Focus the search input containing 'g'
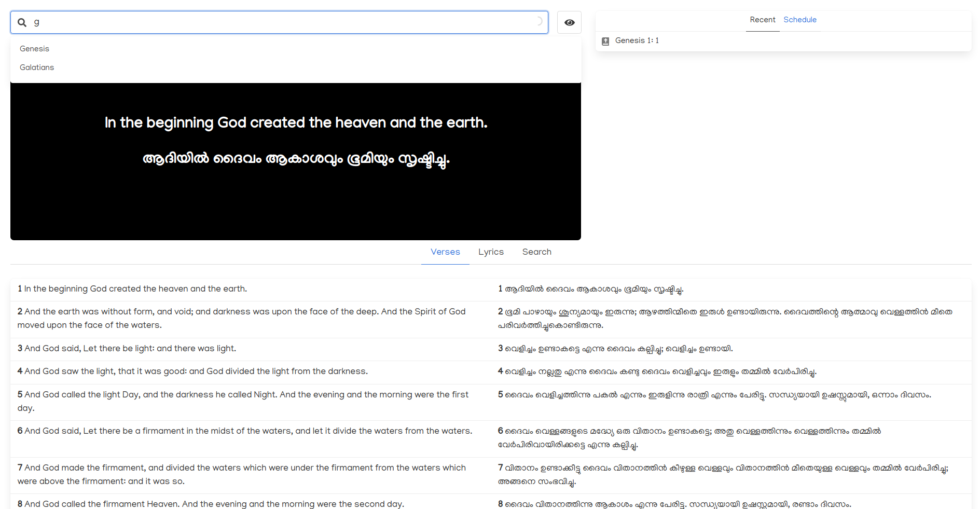 pos(279,22)
